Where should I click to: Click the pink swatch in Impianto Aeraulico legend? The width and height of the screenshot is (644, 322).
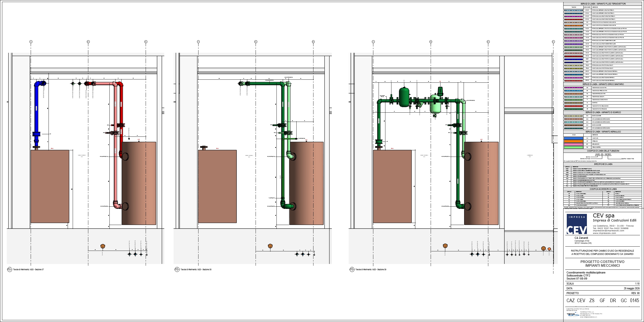(574, 144)
